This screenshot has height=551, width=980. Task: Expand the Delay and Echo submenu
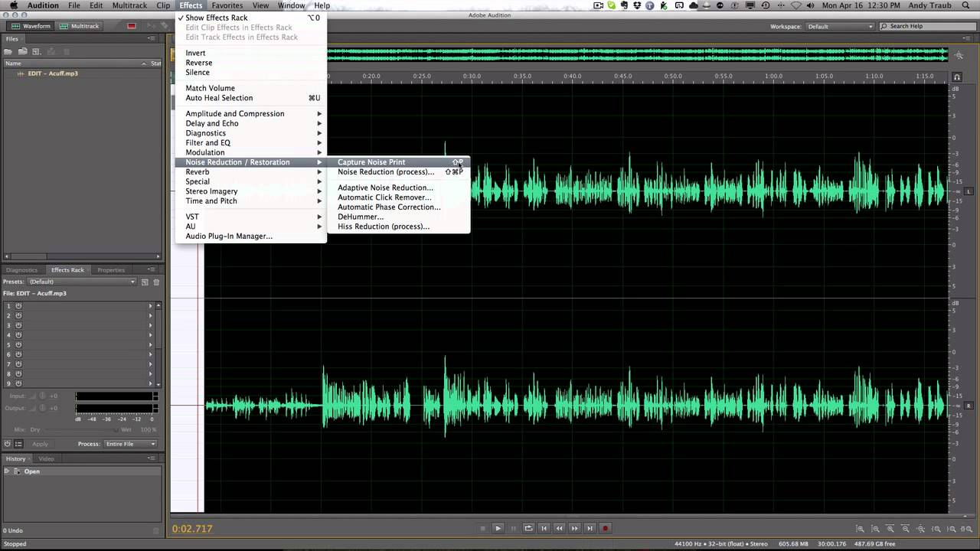[251, 123]
